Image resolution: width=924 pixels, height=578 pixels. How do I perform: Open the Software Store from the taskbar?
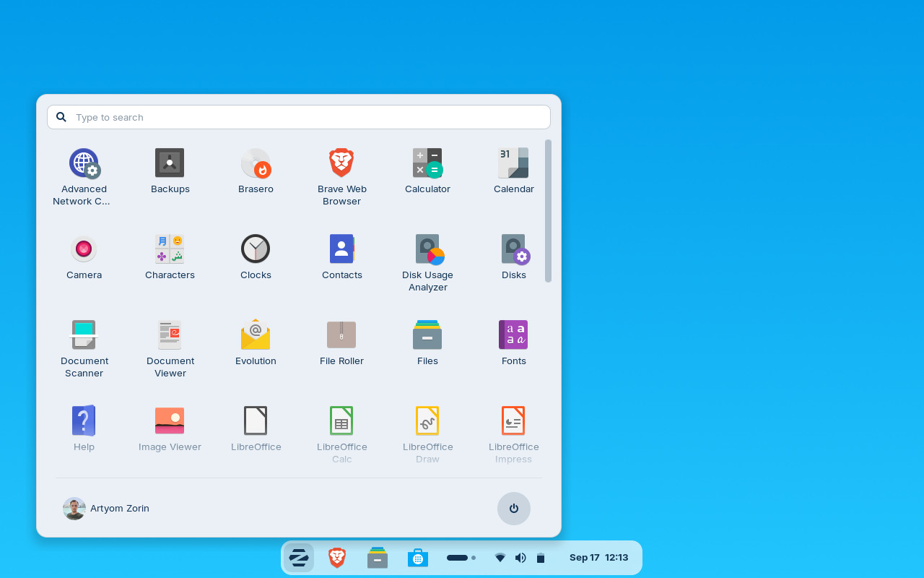click(417, 557)
